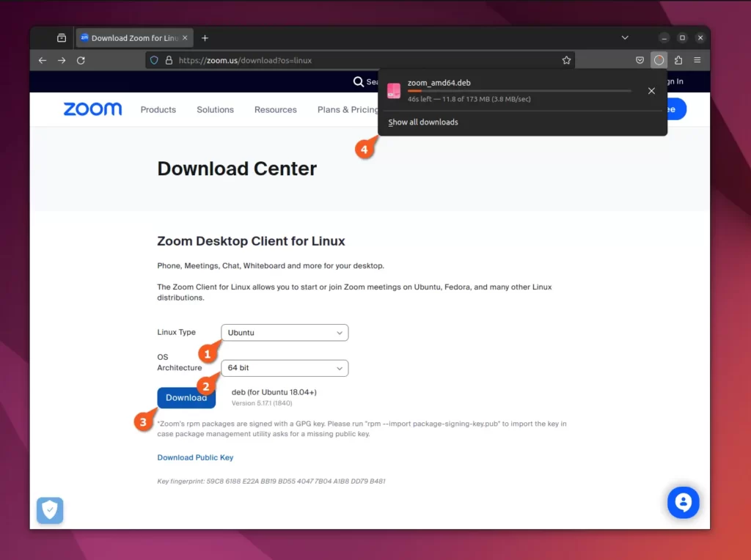Expand the Linux Type dropdown

click(x=285, y=333)
